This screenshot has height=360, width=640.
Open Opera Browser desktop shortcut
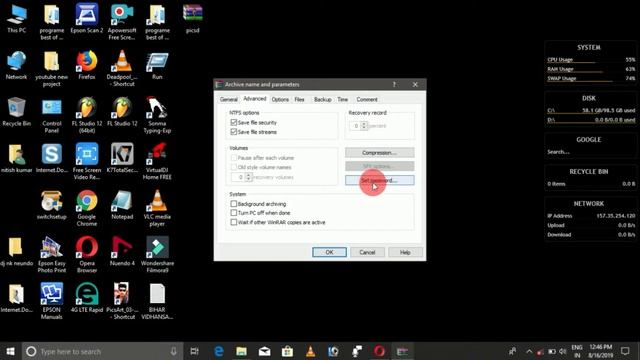pyautogui.click(x=87, y=255)
